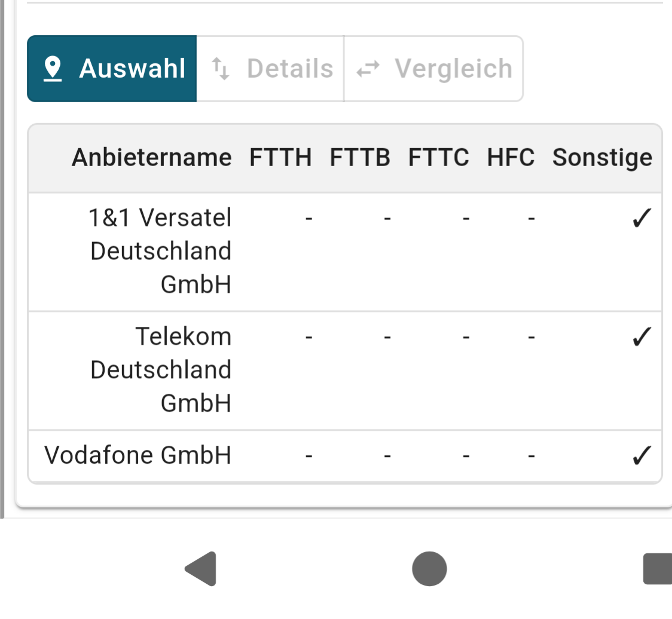Image resolution: width=672 pixels, height=619 pixels.
Task: Click the HFC column header
Action: click(511, 158)
